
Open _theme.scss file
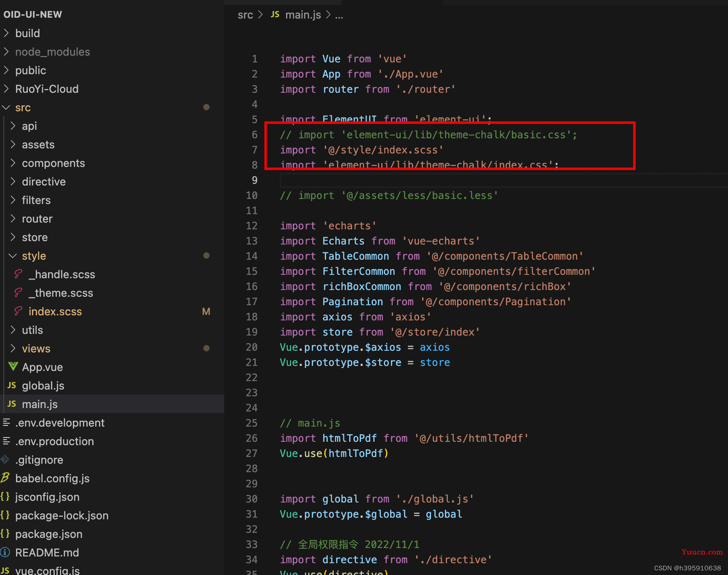(61, 293)
